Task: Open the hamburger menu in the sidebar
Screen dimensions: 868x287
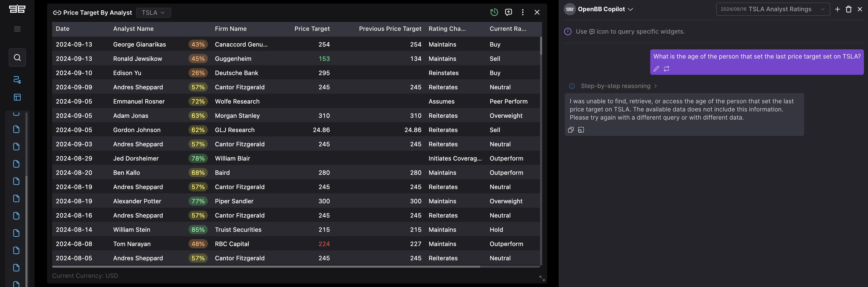Action: [x=17, y=29]
